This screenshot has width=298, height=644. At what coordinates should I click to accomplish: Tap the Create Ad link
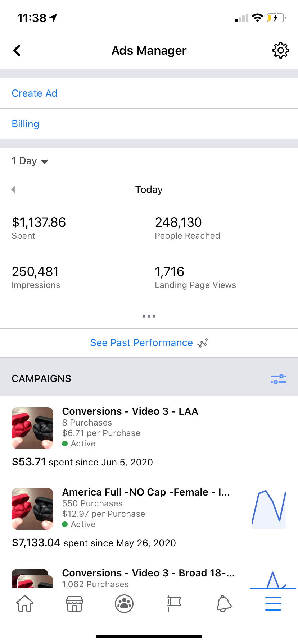point(35,93)
